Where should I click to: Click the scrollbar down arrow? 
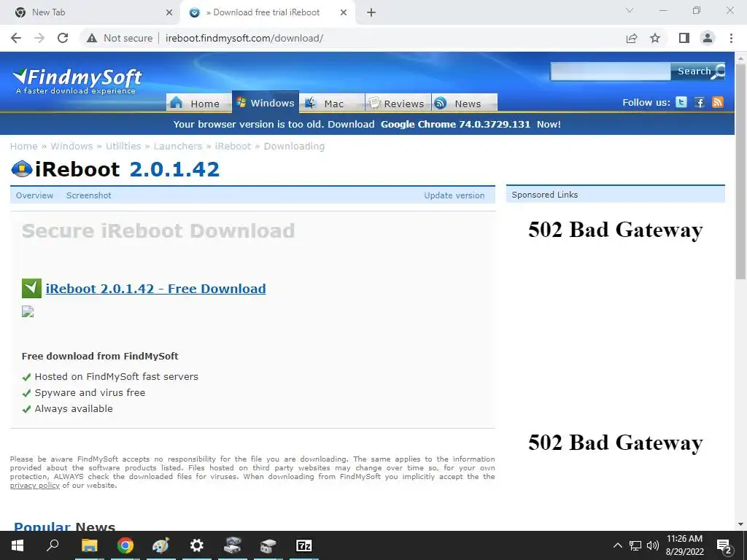click(x=740, y=525)
